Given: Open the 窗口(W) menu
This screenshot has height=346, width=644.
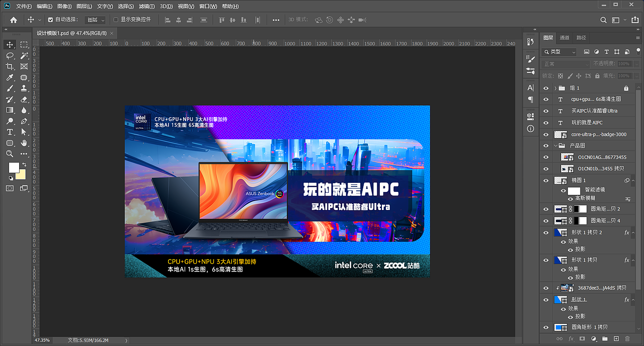Looking at the screenshot, I should click(x=208, y=7).
